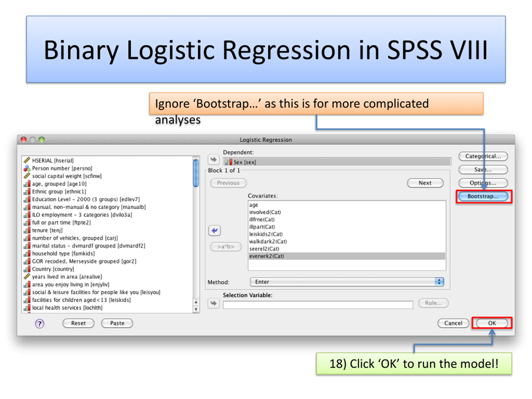Viewport: 532px width, 399px height.
Task: Click the Selection Variable arrow button
Action: click(214, 303)
